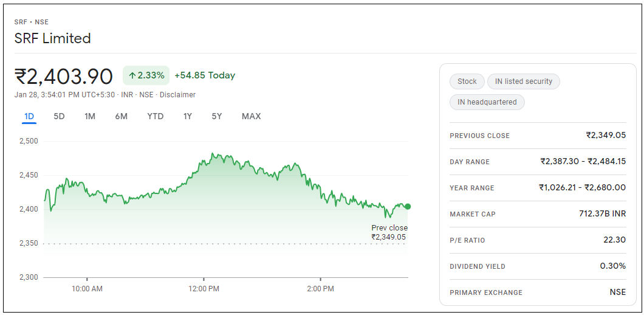Image resolution: width=644 pixels, height=315 pixels.
Task: Click the 22.30 P/E value
Action: click(615, 240)
